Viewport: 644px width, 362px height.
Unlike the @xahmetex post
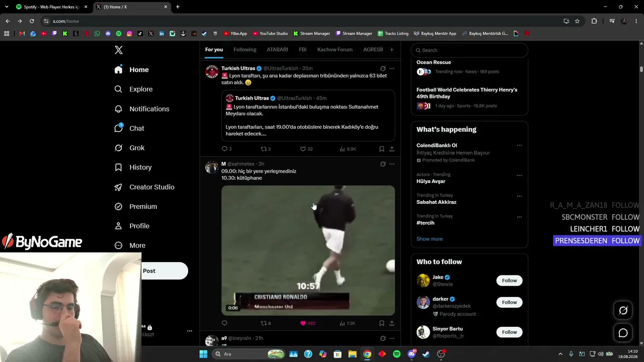(x=308, y=323)
